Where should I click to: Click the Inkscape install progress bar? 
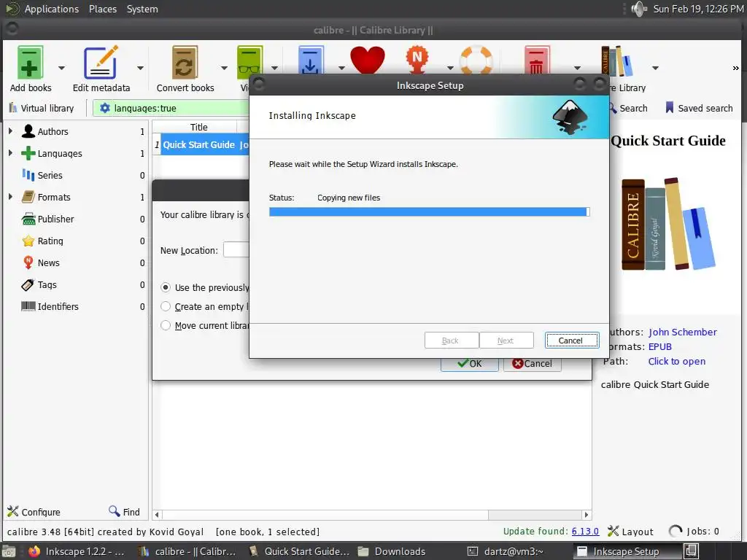(x=429, y=212)
